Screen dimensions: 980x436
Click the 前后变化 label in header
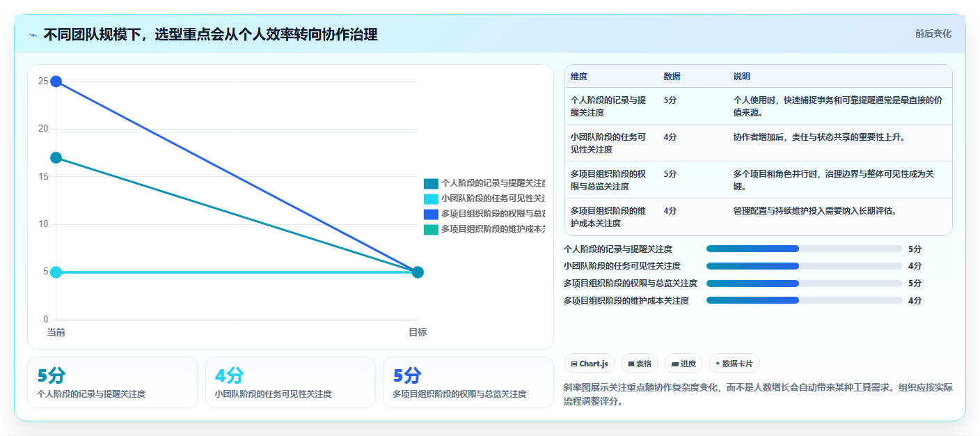933,33
